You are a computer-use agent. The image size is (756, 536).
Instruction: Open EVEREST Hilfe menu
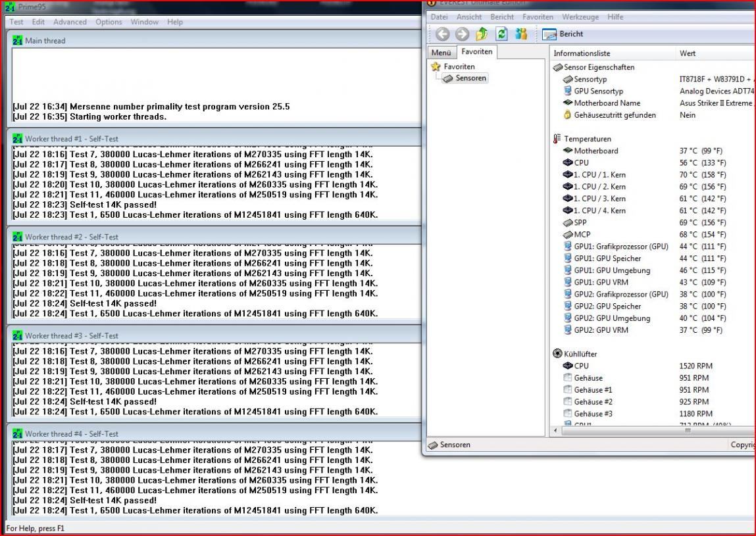615,17
